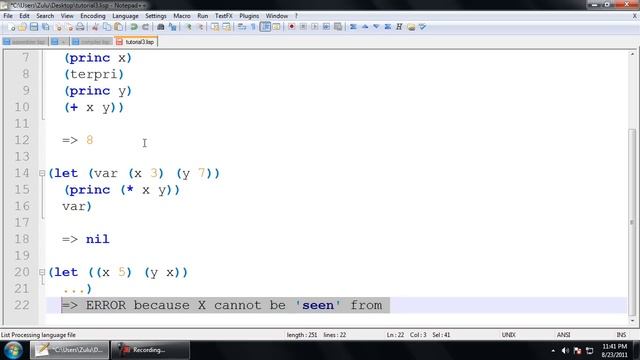Toggle word wrap in the toolbar
This screenshot has width=640, height=360.
[x=242, y=27]
